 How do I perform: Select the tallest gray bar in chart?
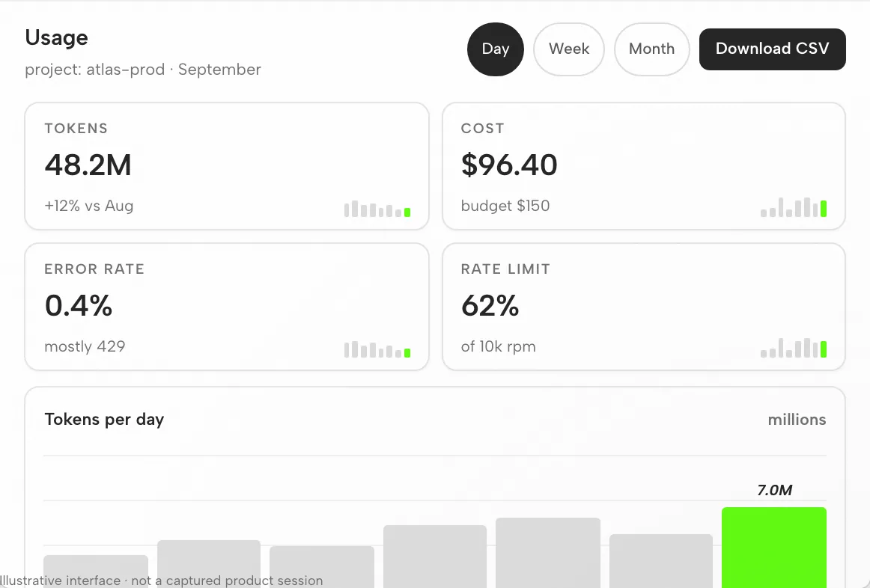[x=547, y=553]
